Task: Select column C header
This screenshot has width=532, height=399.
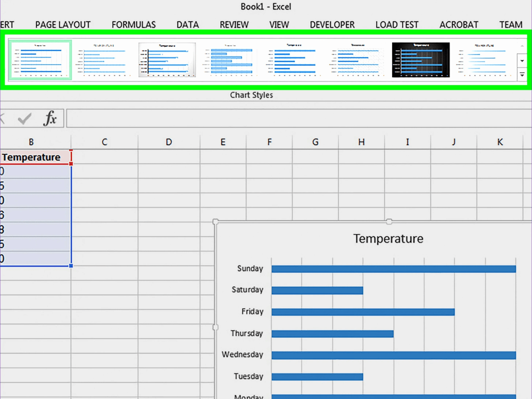Action: click(104, 142)
